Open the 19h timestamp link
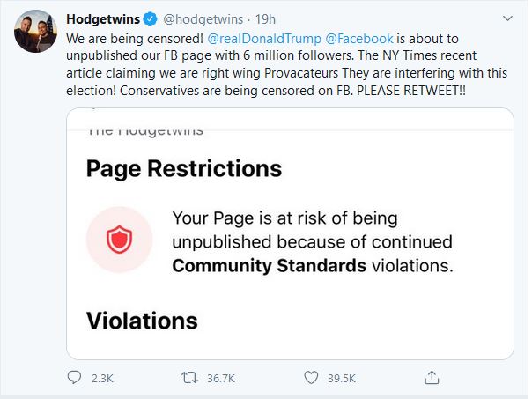The height and width of the screenshot is (399, 532). pyautogui.click(x=265, y=19)
